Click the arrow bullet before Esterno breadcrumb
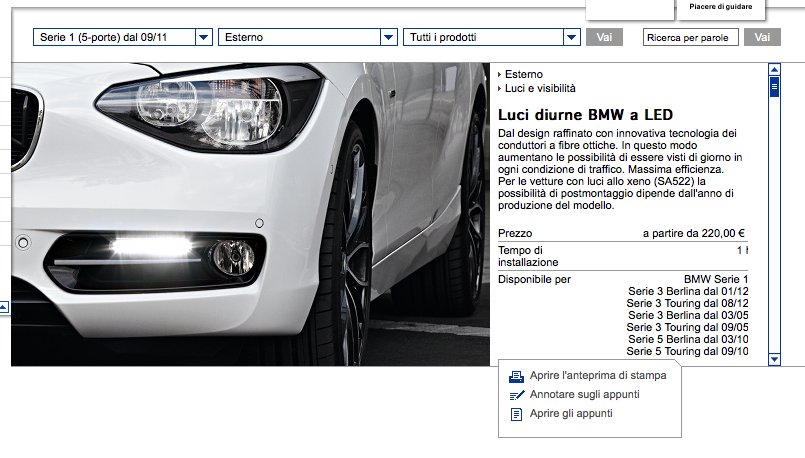Image resolution: width=805 pixels, height=458 pixels. [499, 75]
